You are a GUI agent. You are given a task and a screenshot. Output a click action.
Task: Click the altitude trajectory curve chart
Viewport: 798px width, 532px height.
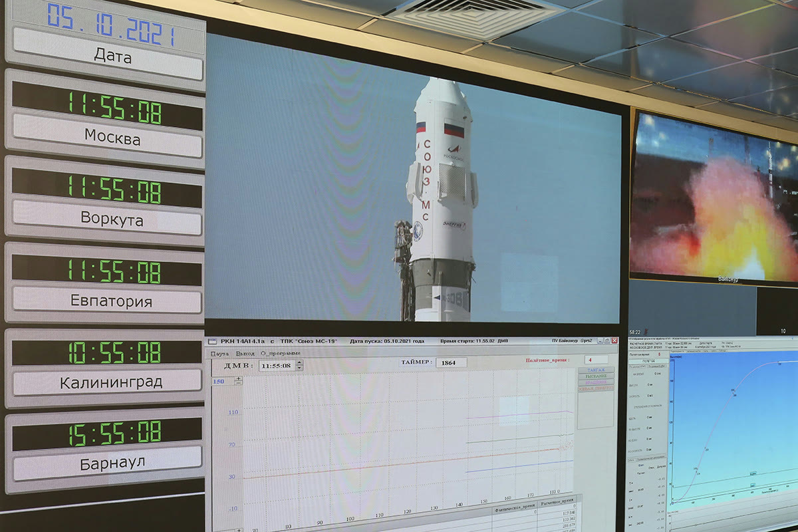click(x=734, y=432)
